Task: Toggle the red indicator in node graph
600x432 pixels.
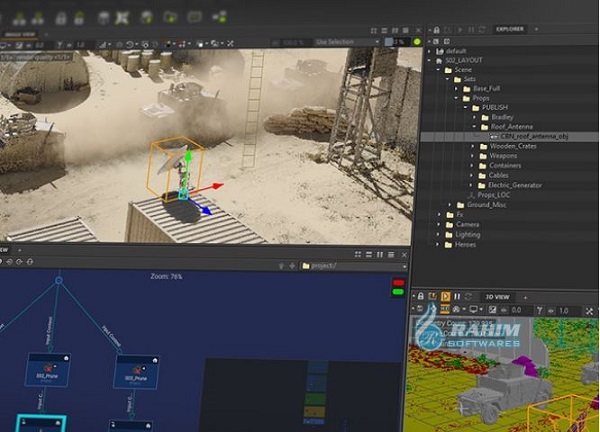Action: (x=397, y=283)
